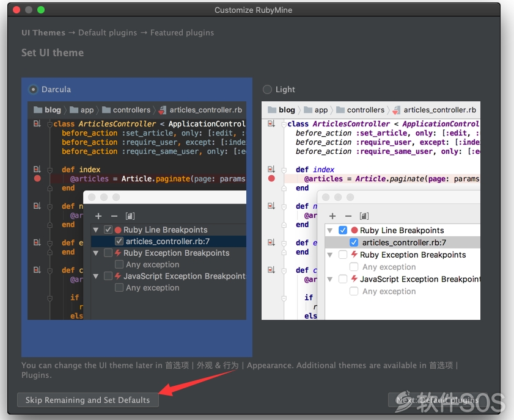This screenshot has height=420, width=514.
Task: Toggle Ruby Line Breakpoints checkbox in Light preview
Action: (x=343, y=230)
